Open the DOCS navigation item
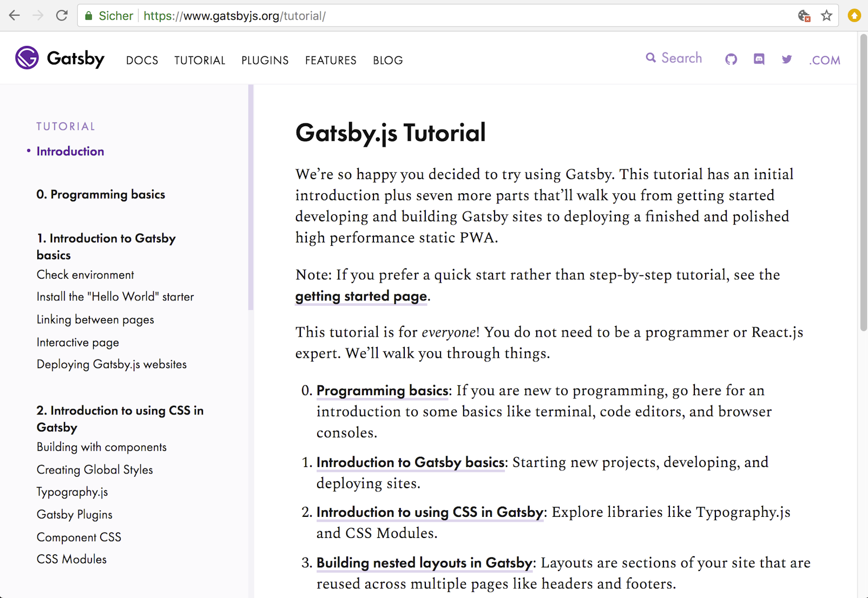The height and width of the screenshot is (598, 868). (x=142, y=60)
